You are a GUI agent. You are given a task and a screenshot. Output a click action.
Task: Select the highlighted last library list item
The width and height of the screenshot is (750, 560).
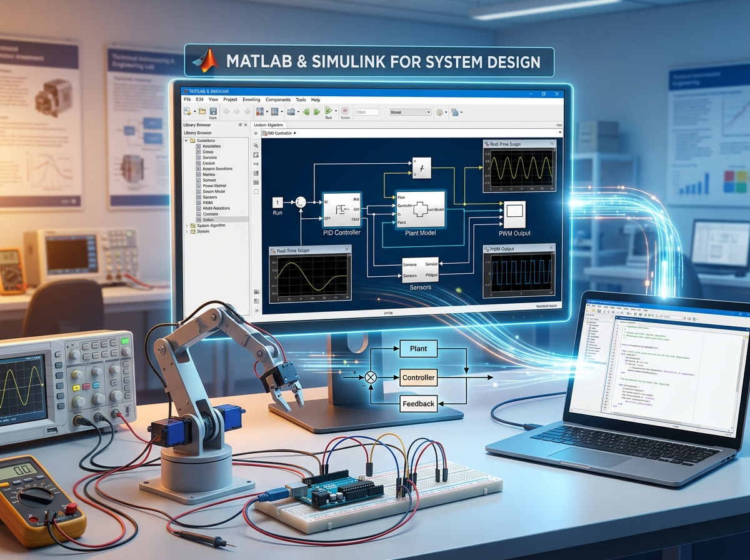(222, 219)
